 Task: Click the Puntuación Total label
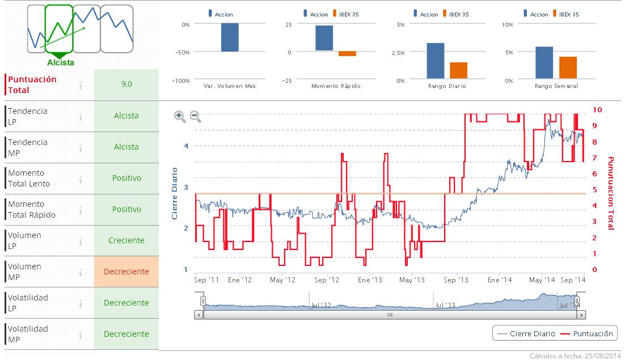point(32,84)
